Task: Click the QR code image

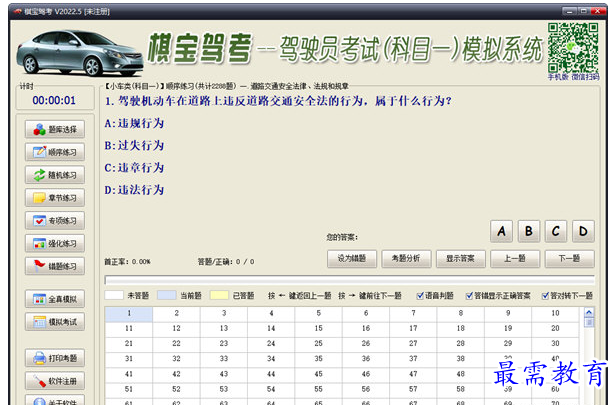Action: (x=573, y=48)
